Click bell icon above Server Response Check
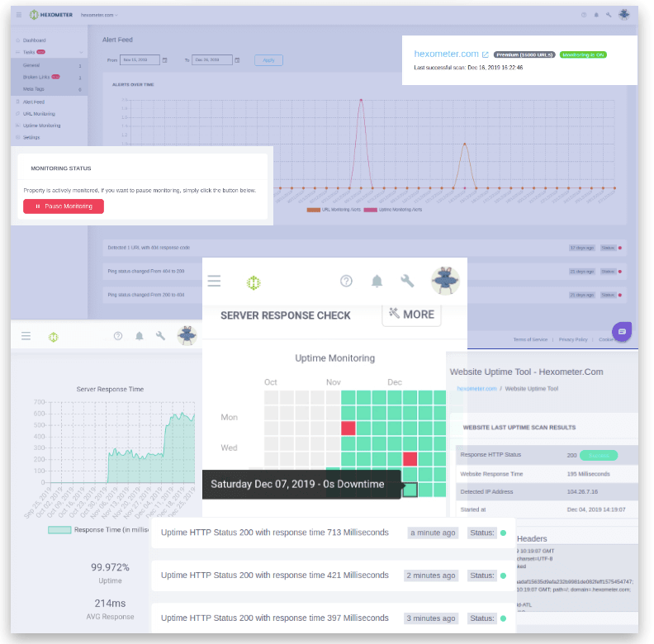 377,281
